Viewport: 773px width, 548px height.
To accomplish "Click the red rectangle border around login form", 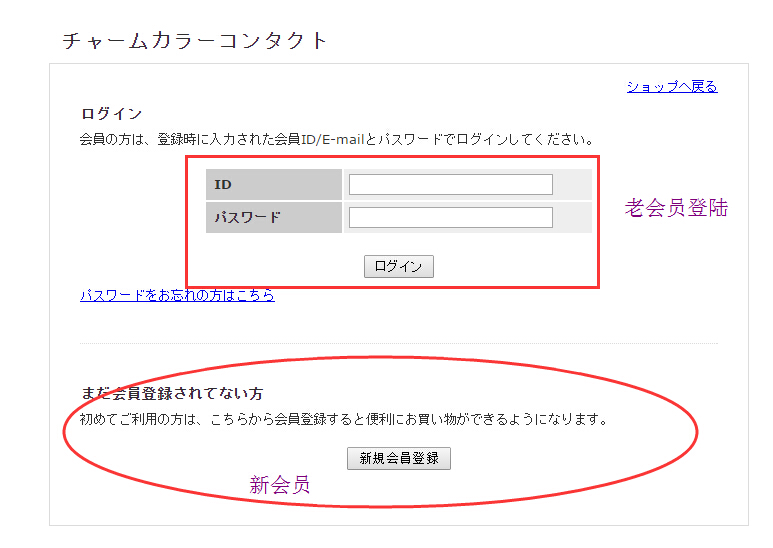I will pyautogui.click(x=598, y=220).
